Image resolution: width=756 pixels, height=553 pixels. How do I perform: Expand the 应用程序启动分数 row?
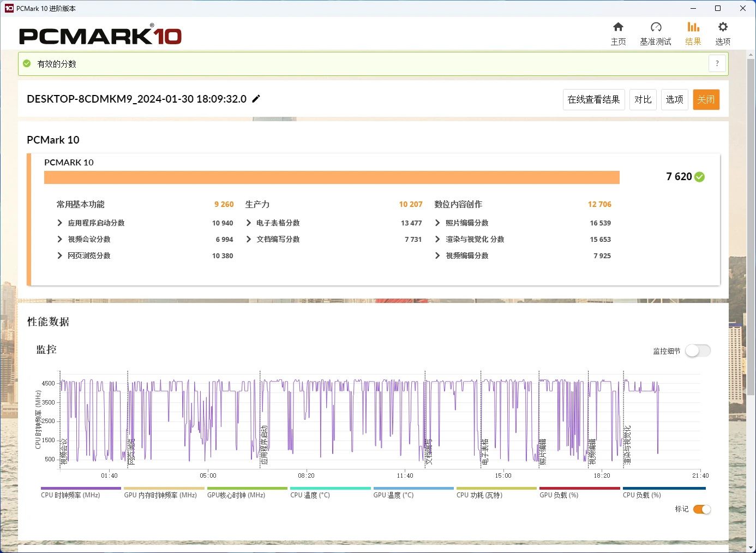(60, 223)
